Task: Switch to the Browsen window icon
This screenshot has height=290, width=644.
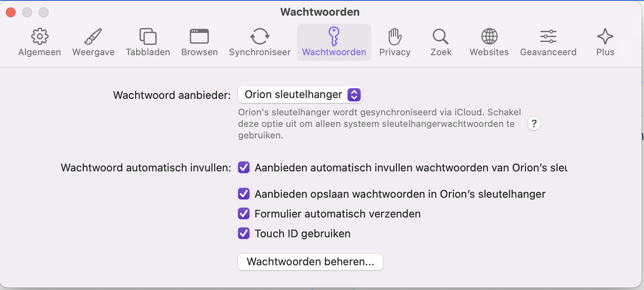Action: pos(199,37)
